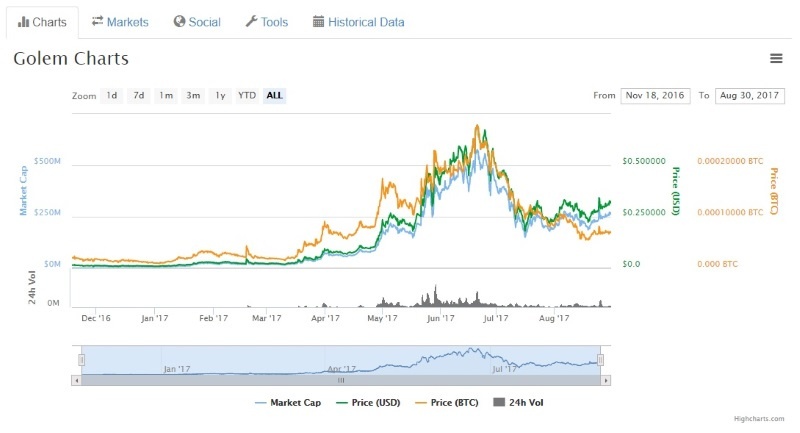800x433 pixels.
Task: Click the navigator horizontal scrollbar thumb
Action: 341,380
